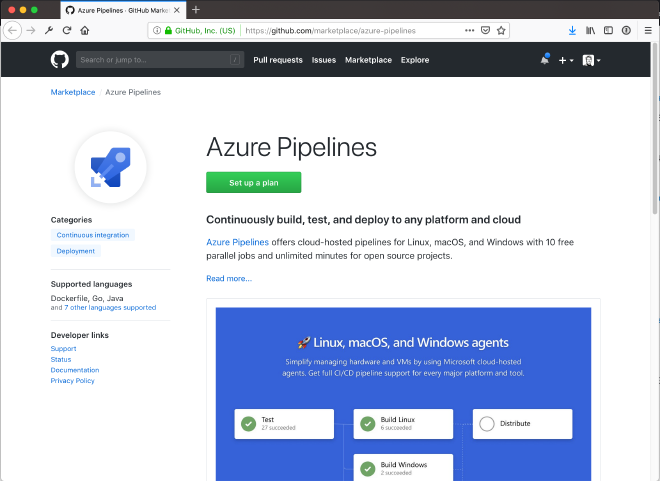Open developer tools wrench icon
660x481 pixels.
pos(49,30)
